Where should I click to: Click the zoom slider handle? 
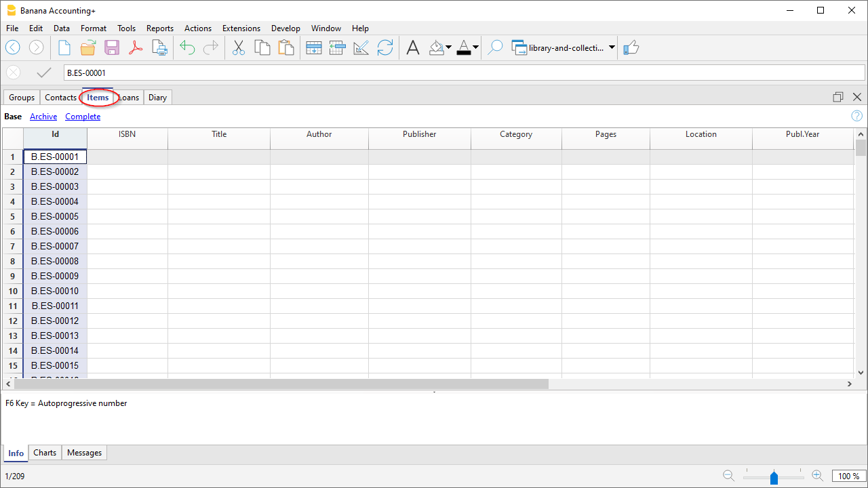(774, 478)
